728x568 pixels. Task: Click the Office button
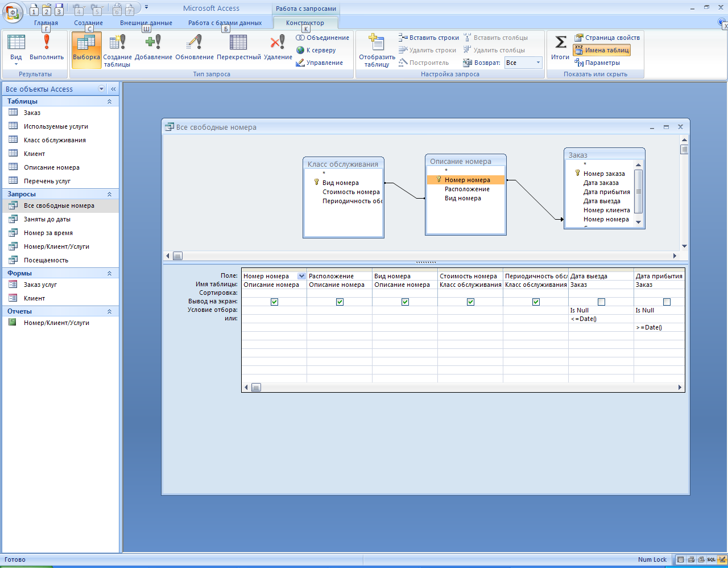pyautogui.click(x=13, y=11)
